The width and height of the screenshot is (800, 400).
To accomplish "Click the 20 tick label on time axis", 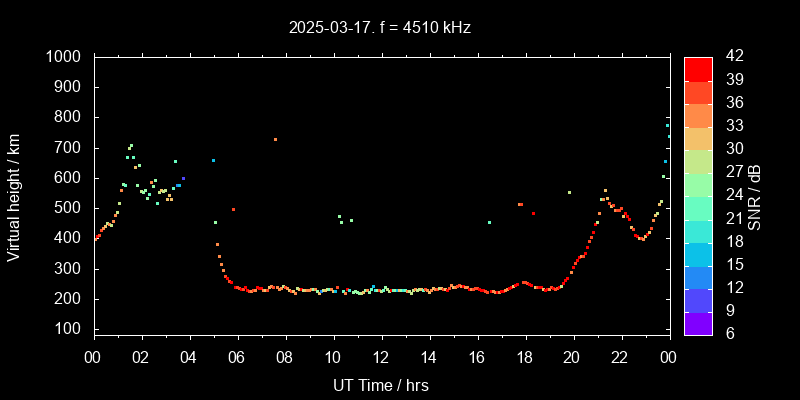I will point(573,357).
